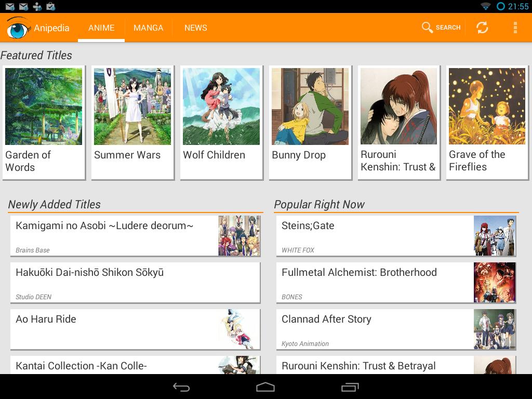532x399 pixels.
Task: Switch to the ANIME tab
Action: tap(101, 28)
